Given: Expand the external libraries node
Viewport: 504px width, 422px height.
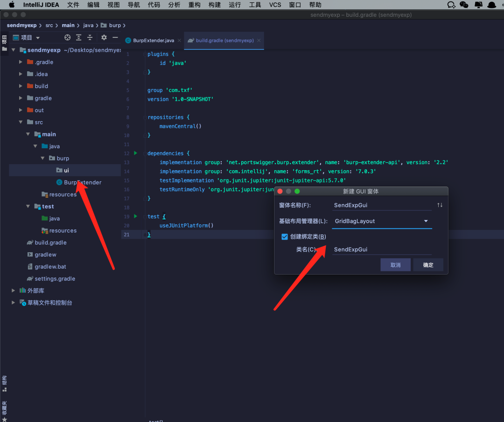Looking at the screenshot, I should [x=13, y=291].
